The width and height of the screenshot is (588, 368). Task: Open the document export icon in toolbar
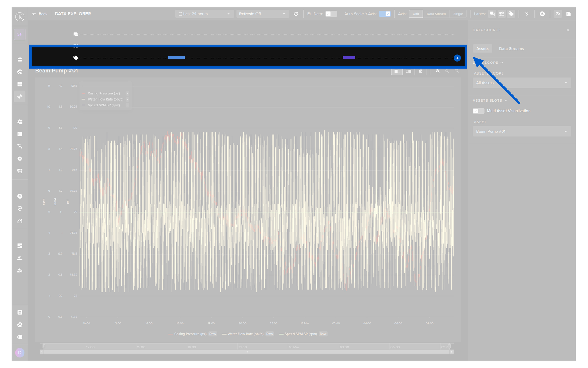coord(568,14)
